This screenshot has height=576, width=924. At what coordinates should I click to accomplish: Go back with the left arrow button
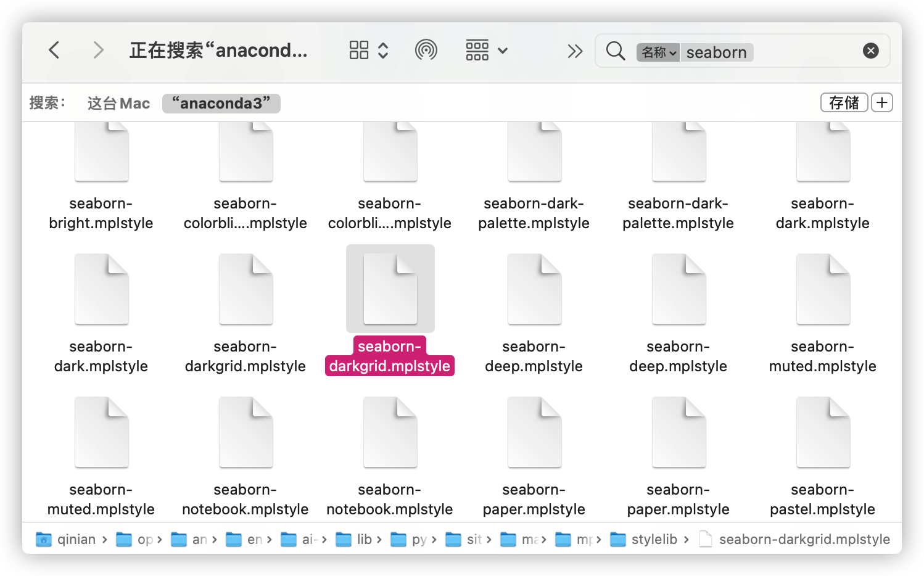tap(54, 50)
